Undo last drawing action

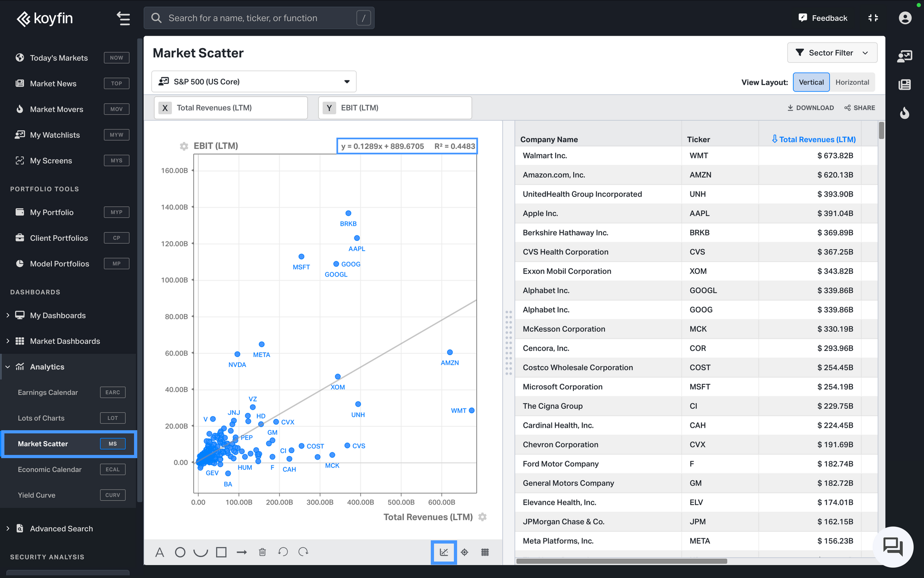tap(283, 552)
